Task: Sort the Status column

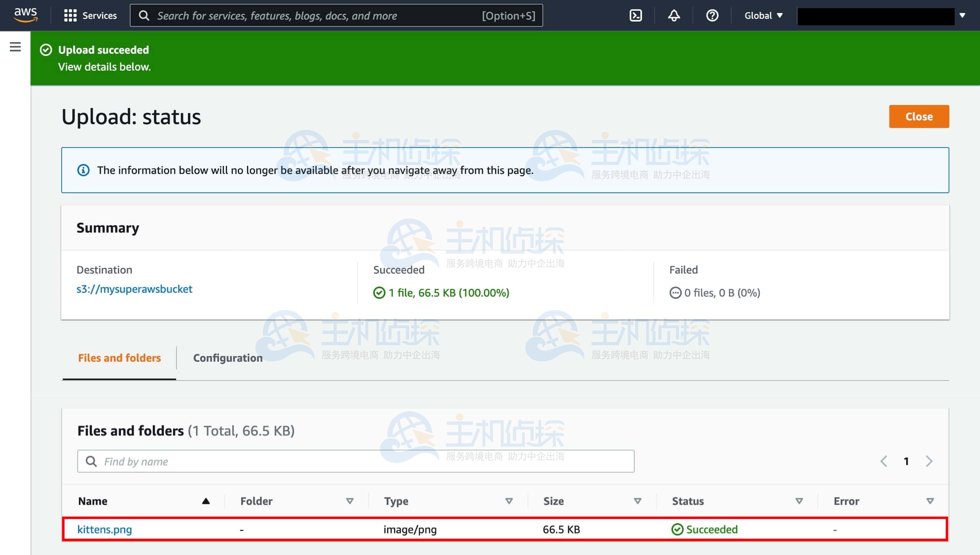Action: pos(799,501)
